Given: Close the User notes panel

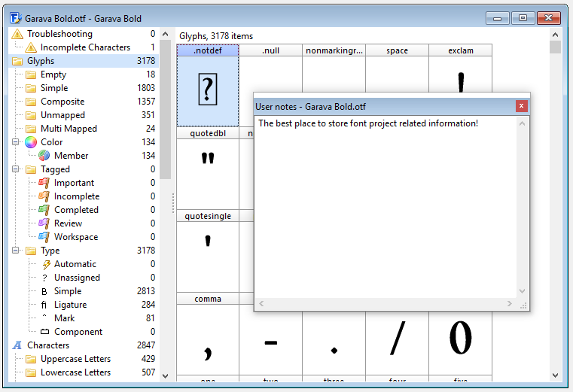Looking at the screenshot, I should (x=522, y=106).
